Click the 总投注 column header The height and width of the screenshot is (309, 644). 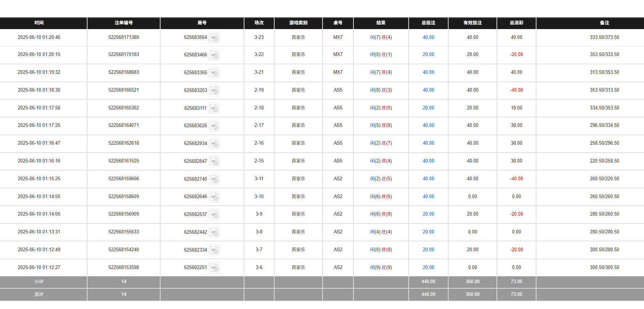click(x=428, y=23)
